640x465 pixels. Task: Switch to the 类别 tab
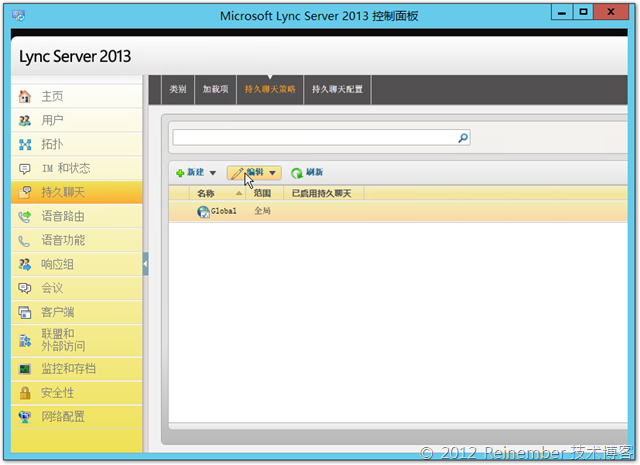click(x=178, y=89)
